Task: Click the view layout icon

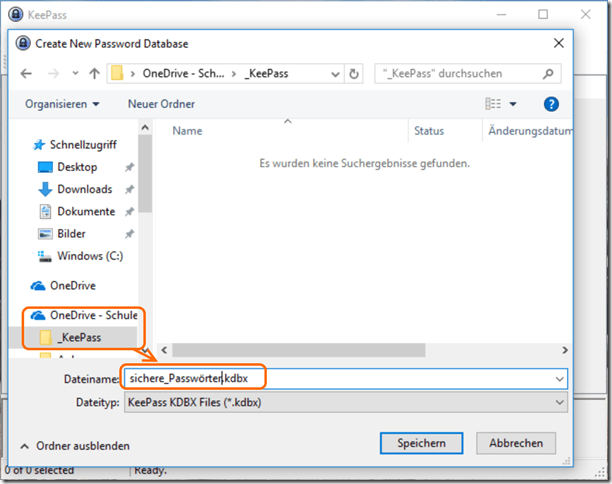Action: pyautogui.click(x=492, y=104)
